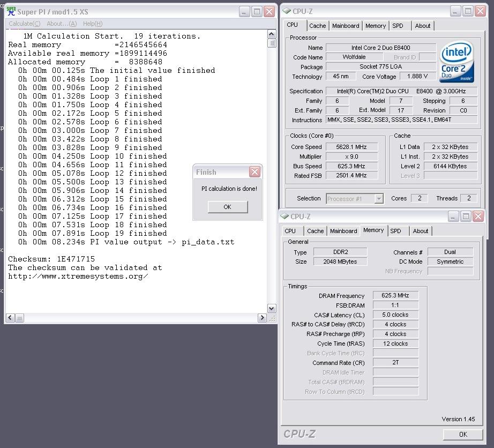This screenshot has width=494, height=448.
Task: Click the processor name Intel Core 2 Duo E8400
Action: (380, 48)
